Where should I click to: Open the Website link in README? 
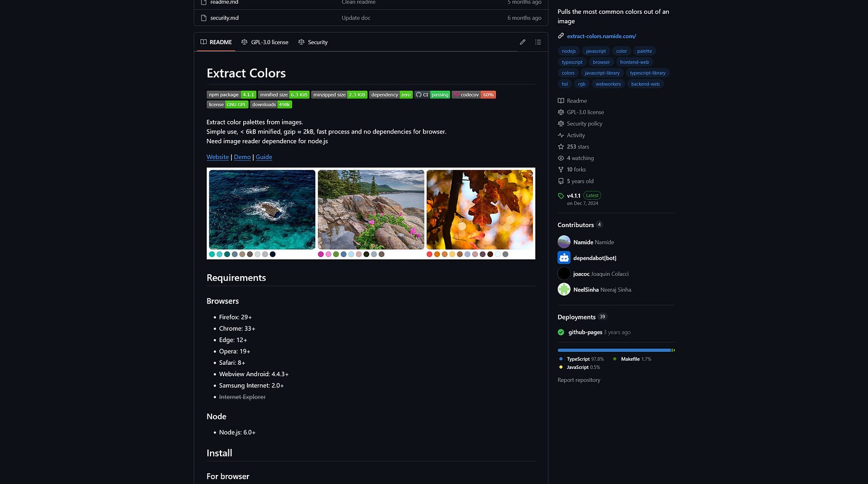click(218, 157)
